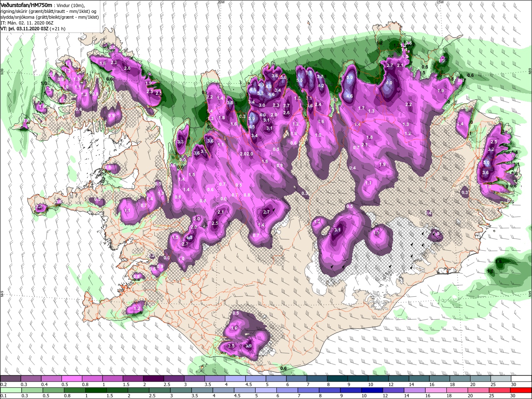Click the '3.9' value on the southern glacier
Image resolution: width=532 pixels, height=399 pixels.
tap(249, 345)
